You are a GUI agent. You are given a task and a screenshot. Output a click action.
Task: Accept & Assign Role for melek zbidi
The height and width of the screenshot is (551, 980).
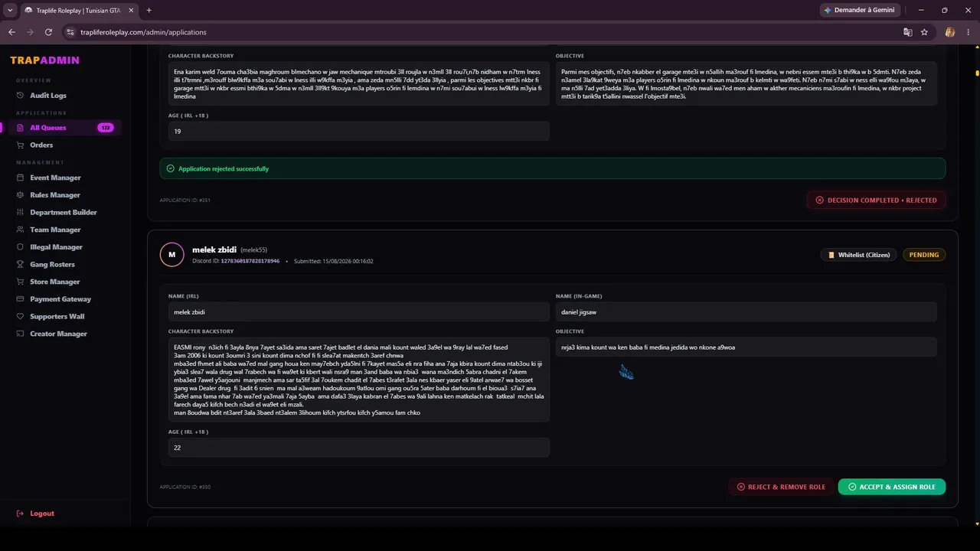tap(892, 487)
